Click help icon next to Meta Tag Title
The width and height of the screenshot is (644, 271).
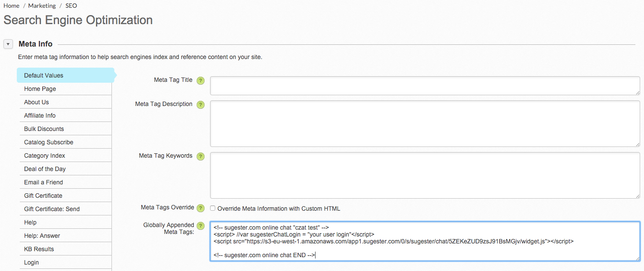pos(201,81)
